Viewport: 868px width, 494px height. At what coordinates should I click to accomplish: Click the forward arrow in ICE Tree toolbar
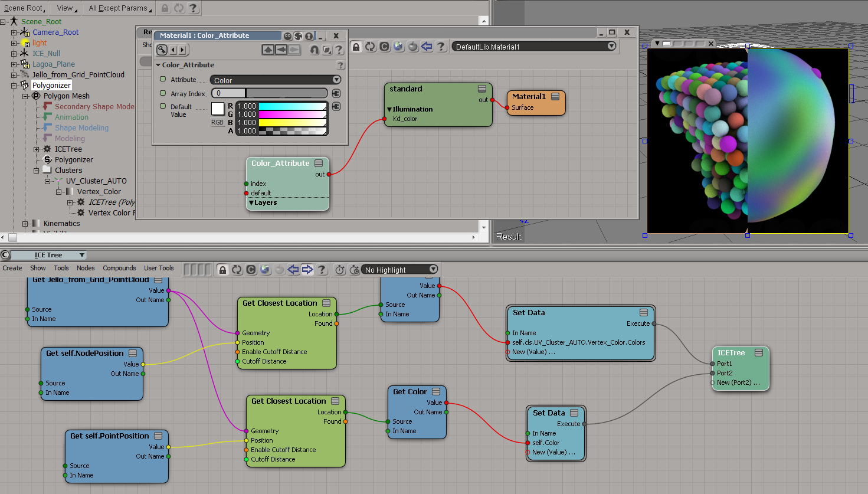point(307,270)
